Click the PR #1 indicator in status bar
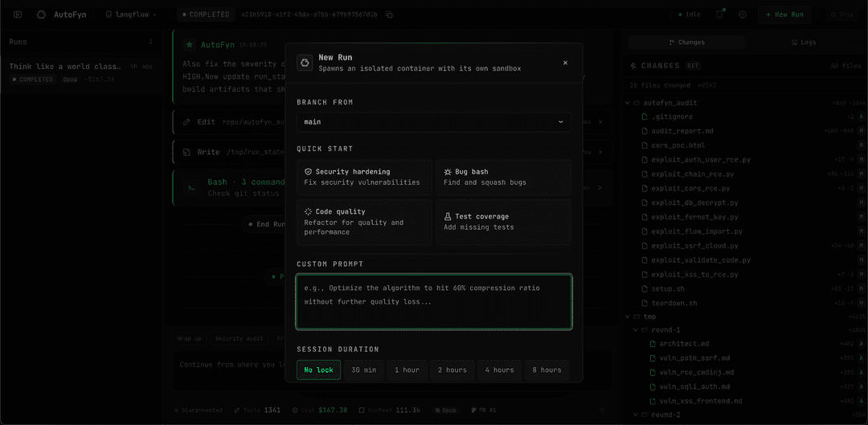This screenshot has height=425, width=868. (x=483, y=411)
